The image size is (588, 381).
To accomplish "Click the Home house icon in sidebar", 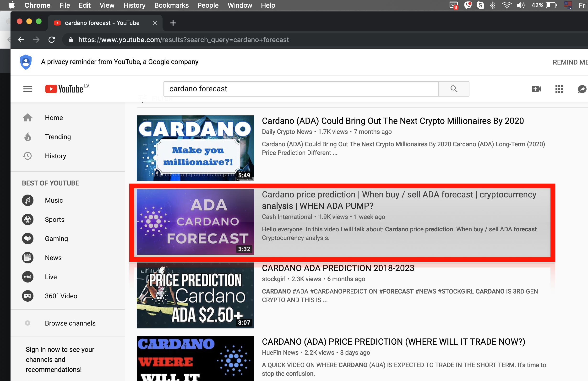I will [28, 118].
